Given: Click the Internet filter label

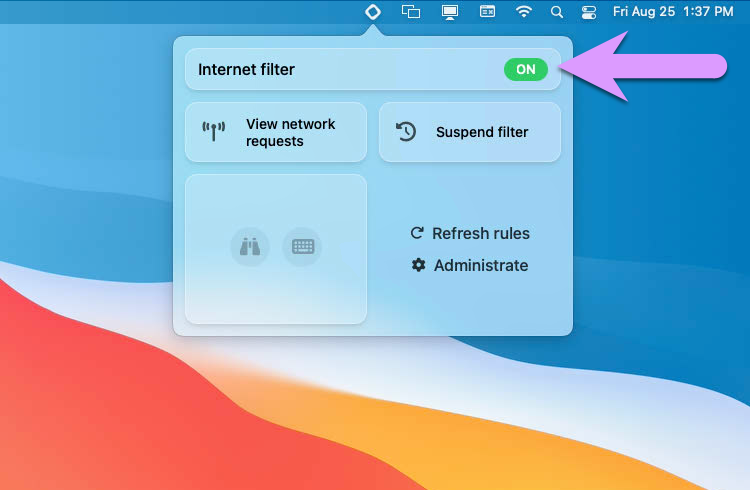Looking at the screenshot, I should point(246,69).
